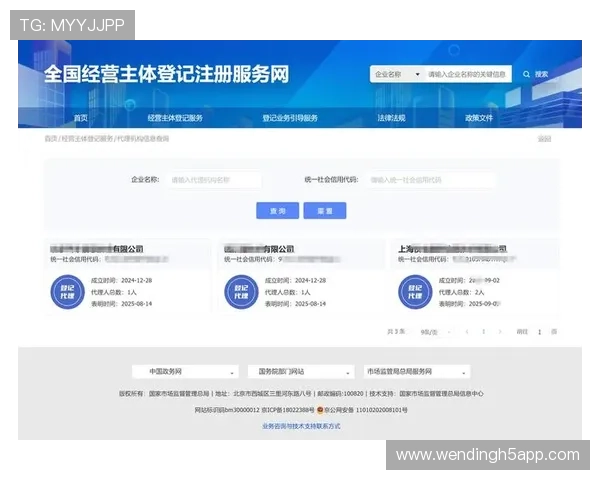The width and height of the screenshot is (600, 480).
Task: Open the 京ICP备18022388号 link
Action: coord(288,410)
